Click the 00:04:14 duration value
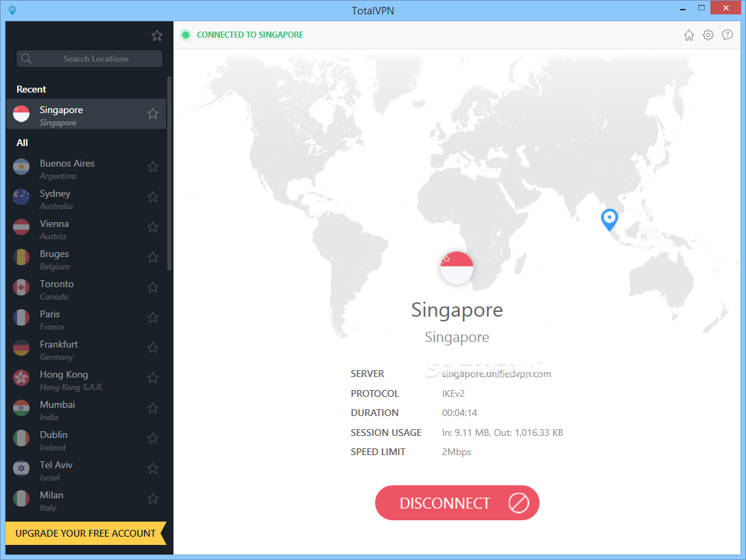The image size is (746, 560). click(x=459, y=413)
